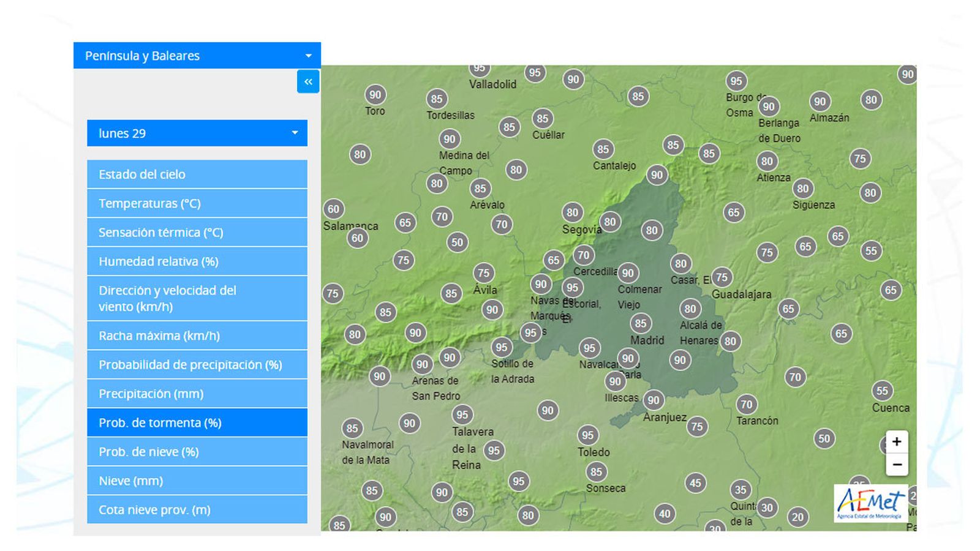The height and width of the screenshot is (551, 980).
Task: Open the Península y Baleares region dropdown
Action: point(197,56)
